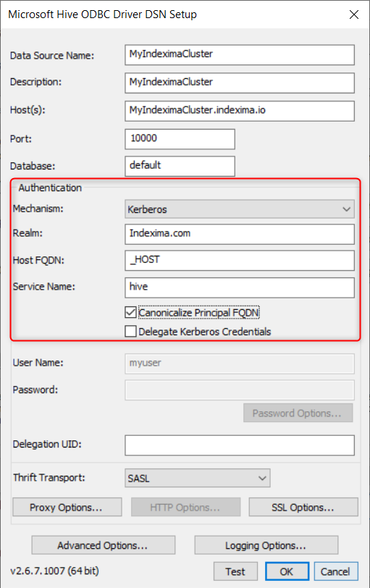Open Proxy Options
The height and width of the screenshot is (588, 370).
[x=67, y=508]
